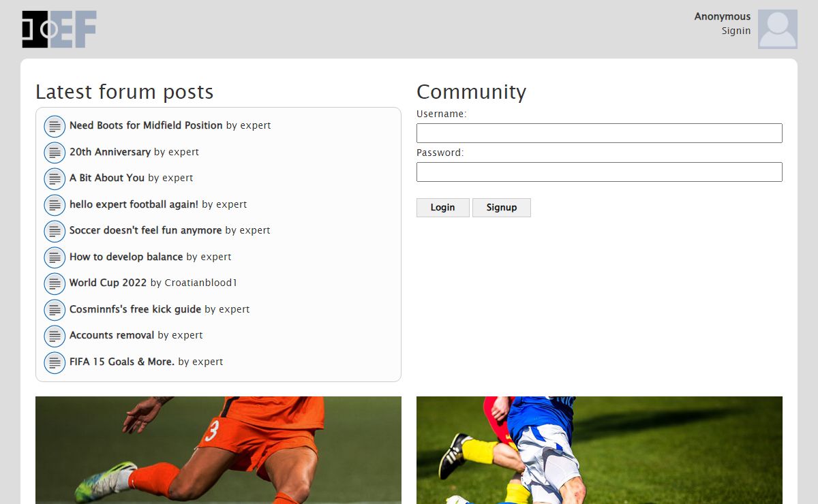This screenshot has height=504, width=818.
Task: Open FIFA 15 Goals & More. post
Action: pyautogui.click(x=122, y=362)
